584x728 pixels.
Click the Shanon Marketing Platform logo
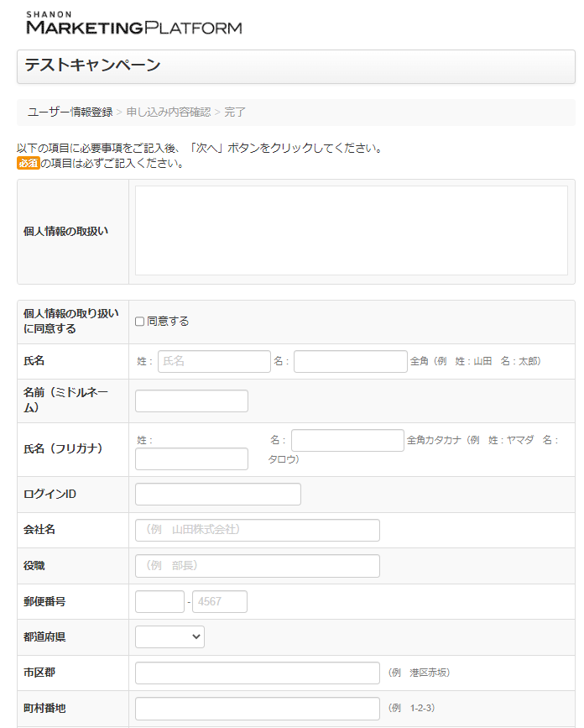pos(134,24)
